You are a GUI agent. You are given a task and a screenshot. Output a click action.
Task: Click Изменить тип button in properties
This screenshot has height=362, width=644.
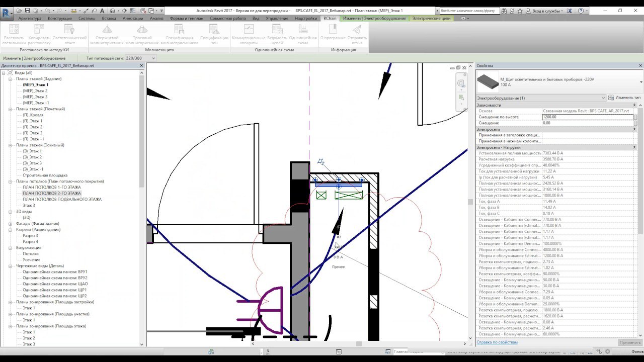pos(624,98)
